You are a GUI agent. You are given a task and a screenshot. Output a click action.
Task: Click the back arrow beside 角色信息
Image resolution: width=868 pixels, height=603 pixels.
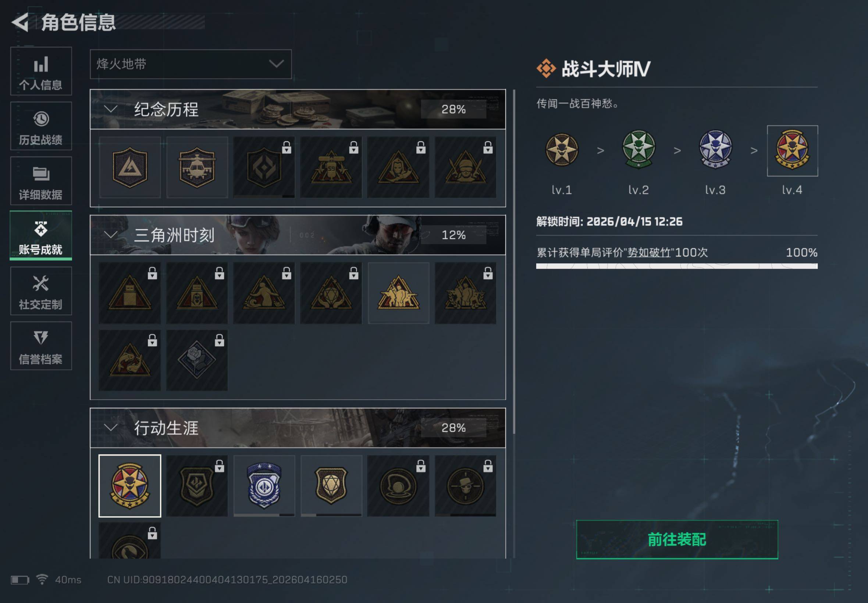pos(20,22)
